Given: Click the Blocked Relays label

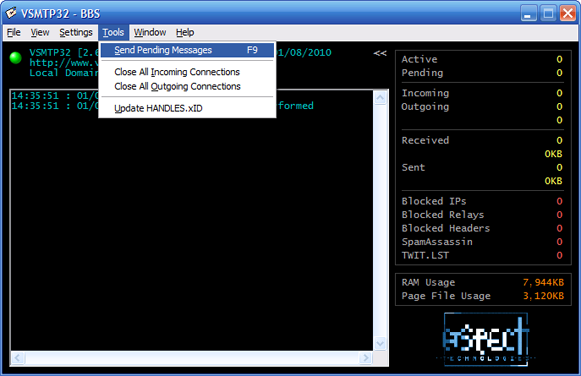Looking at the screenshot, I should pyautogui.click(x=443, y=215).
